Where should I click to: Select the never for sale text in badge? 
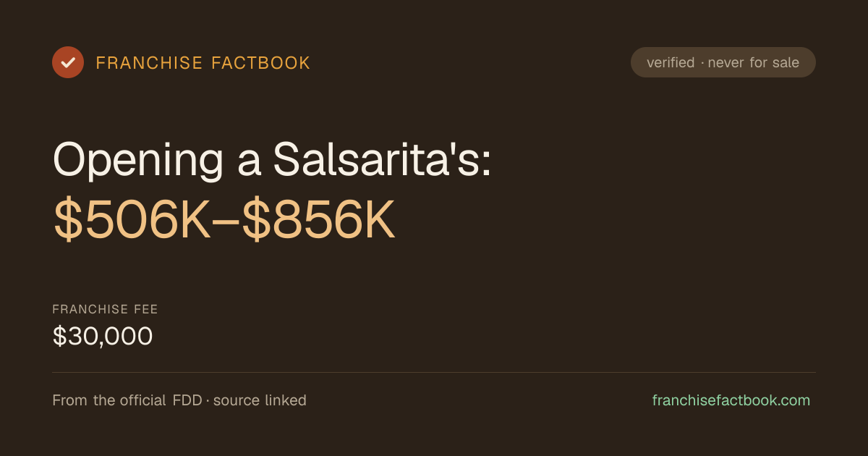click(x=754, y=63)
